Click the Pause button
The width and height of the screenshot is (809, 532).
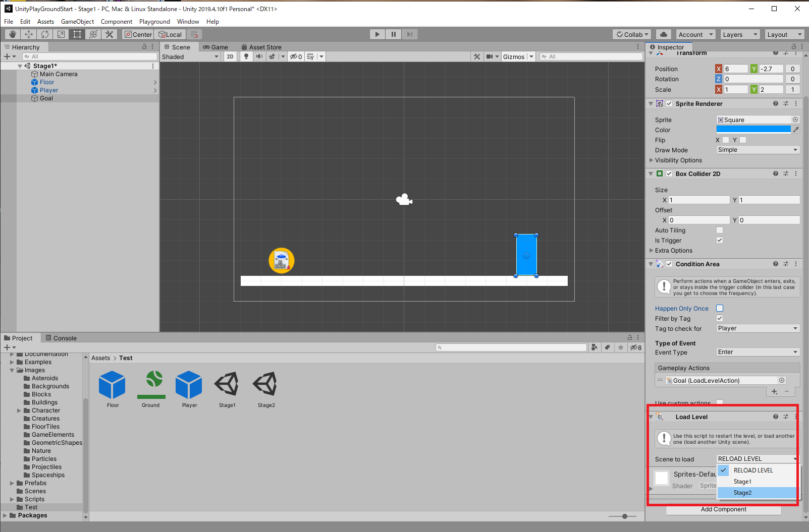point(393,34)
